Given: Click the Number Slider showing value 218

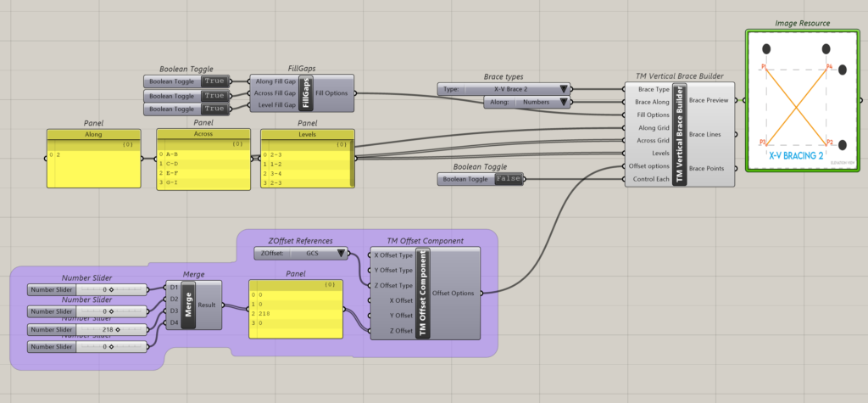Looking at the screenshot, I should pyautogui.click(x=108, y=329).
